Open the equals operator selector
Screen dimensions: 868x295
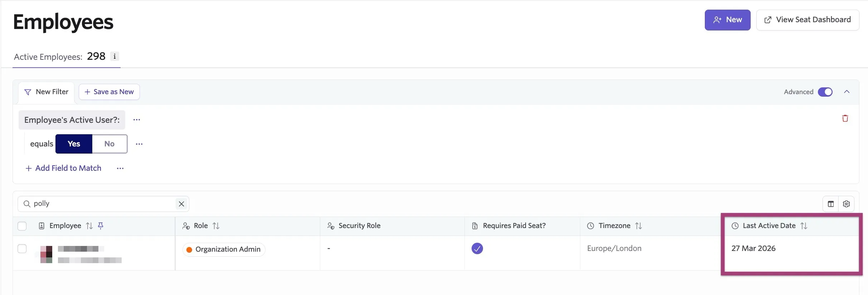pos(42,144)
